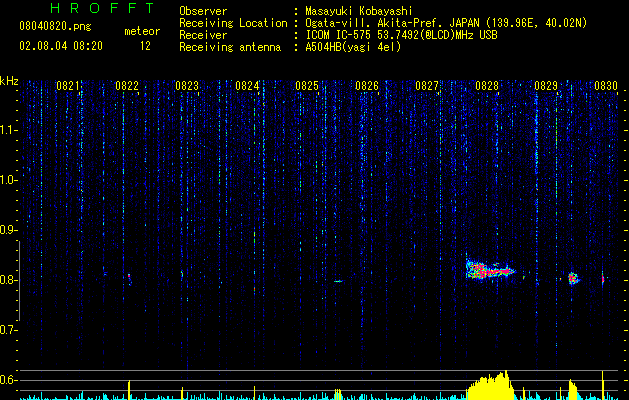The height and width of the screenshot is (400, 629).
Task: Select observer name Masayuki Kobayashi
Action: point(359,11)
